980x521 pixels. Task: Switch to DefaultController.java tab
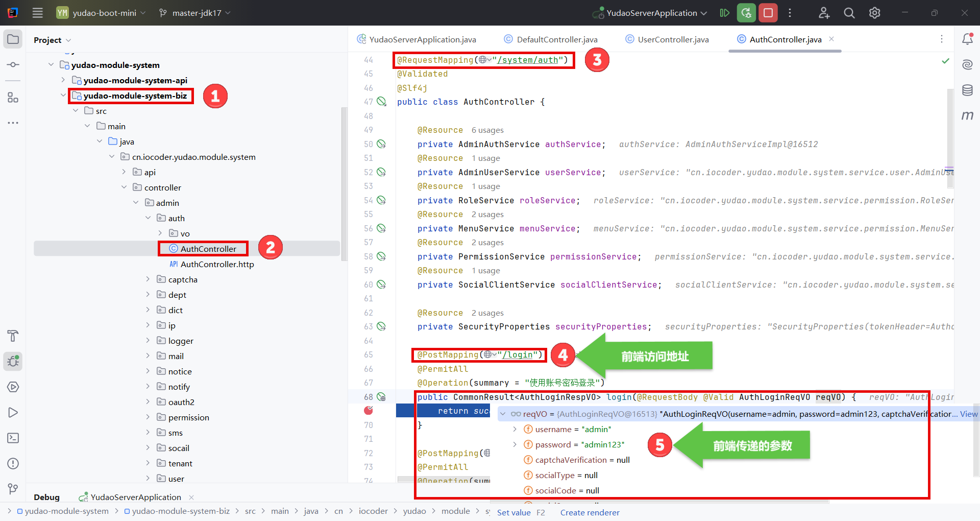point(551,39)
